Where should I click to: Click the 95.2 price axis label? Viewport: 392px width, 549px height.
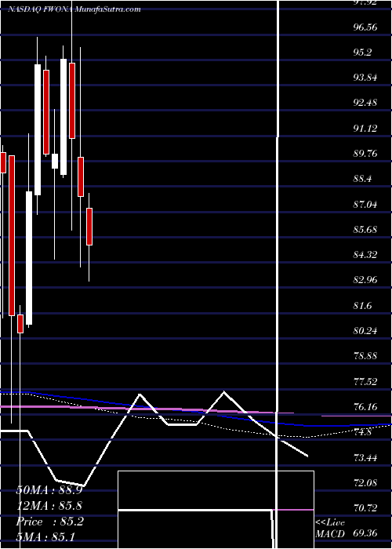tap(362, 53)
